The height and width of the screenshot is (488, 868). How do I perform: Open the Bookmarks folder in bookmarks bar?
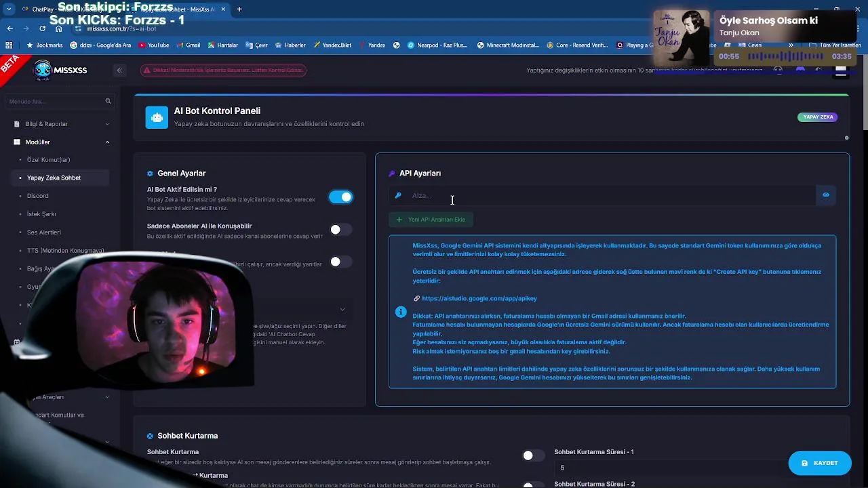pos(44,45)
